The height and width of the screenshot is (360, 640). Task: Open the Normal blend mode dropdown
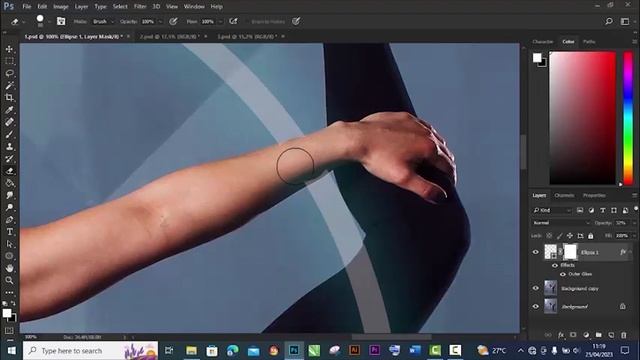click(x=561, y=223)
